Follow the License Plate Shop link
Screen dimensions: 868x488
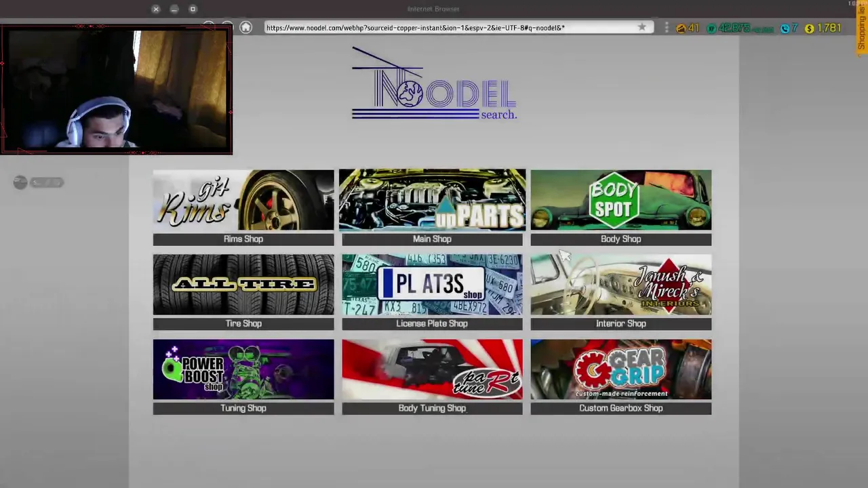[432, 324]
